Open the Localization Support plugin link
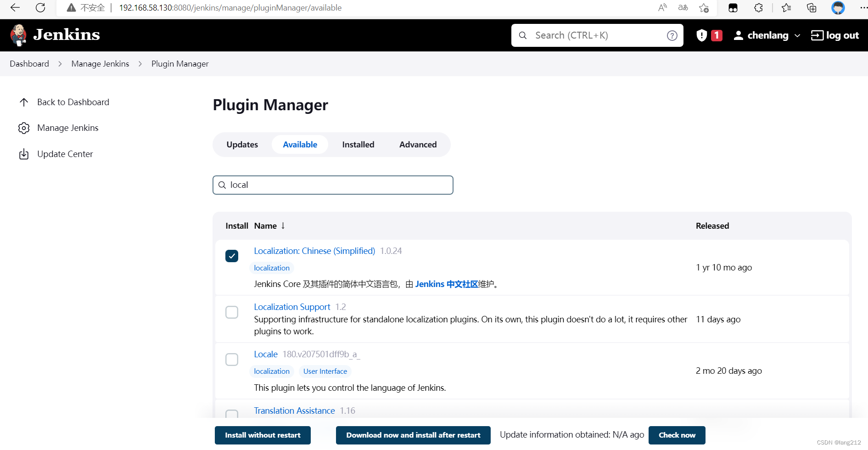The image size is (868, 450). [292, 307]
